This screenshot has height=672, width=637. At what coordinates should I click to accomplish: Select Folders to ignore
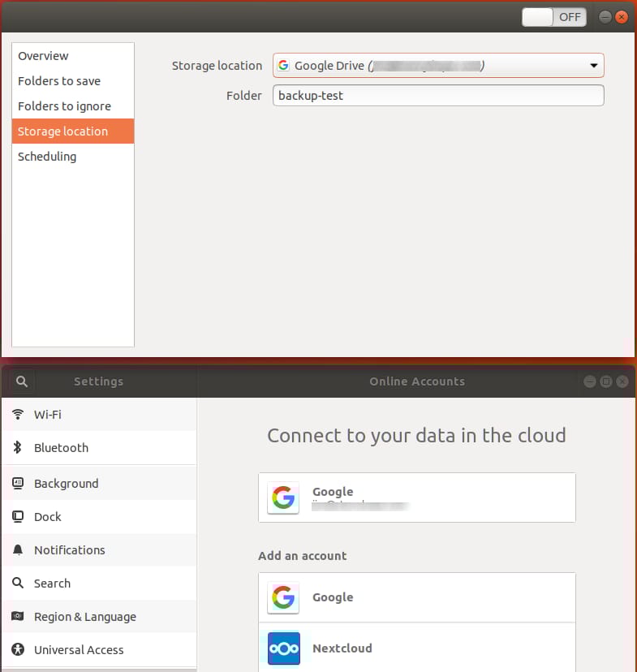[64, 106]
